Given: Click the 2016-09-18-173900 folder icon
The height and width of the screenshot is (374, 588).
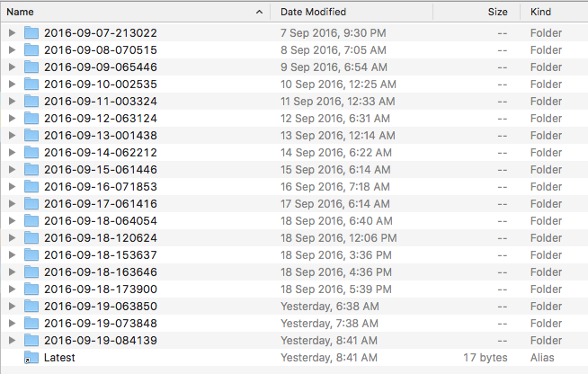Looking at the screenshot, I should point(31,289).
